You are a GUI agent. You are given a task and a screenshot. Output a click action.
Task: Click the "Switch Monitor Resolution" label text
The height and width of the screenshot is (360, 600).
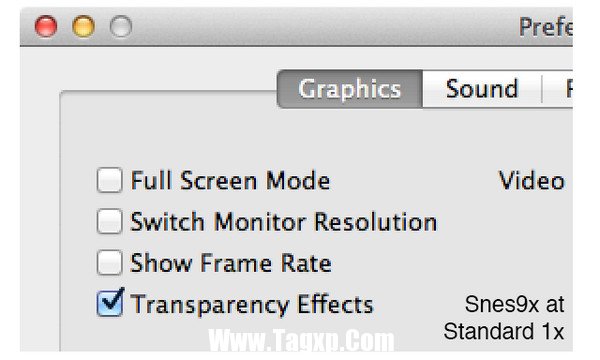[x=284, y=222]
